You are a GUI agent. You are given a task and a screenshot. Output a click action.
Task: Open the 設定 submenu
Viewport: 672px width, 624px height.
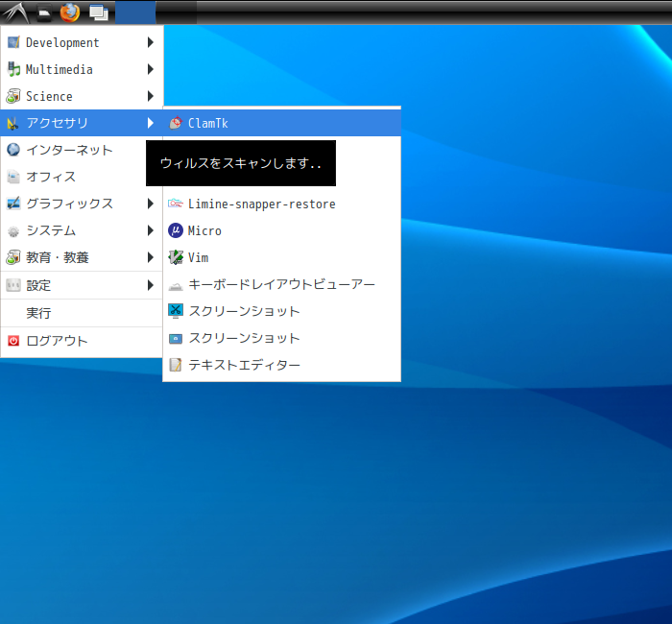pyautogui.click(x=82, y=285)
